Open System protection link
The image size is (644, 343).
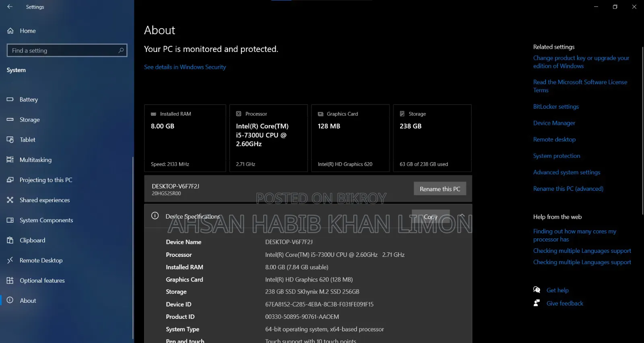[557, 156]
